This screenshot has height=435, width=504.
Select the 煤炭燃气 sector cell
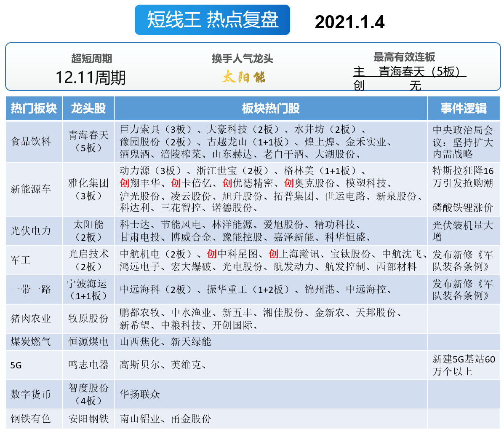(x=34, y=342)
